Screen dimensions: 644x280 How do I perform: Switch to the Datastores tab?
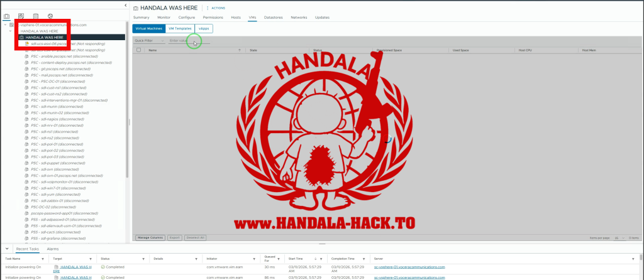point(273,18)
